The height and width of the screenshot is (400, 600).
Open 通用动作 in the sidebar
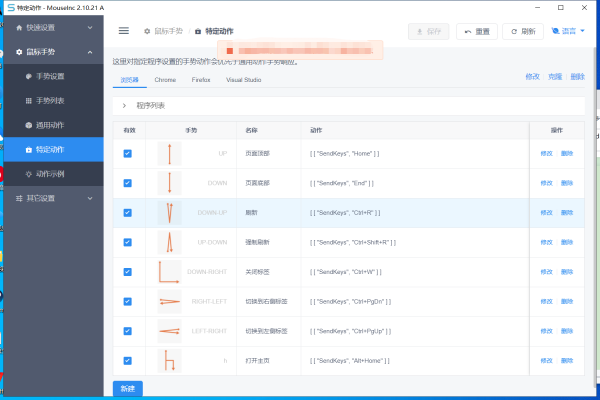(x=54, y=125)
